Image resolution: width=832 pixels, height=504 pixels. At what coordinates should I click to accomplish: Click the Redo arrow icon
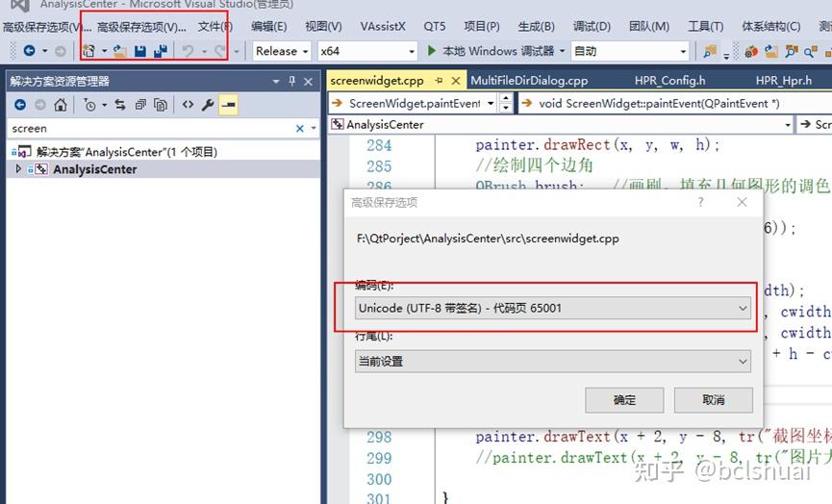coord(219,51)
